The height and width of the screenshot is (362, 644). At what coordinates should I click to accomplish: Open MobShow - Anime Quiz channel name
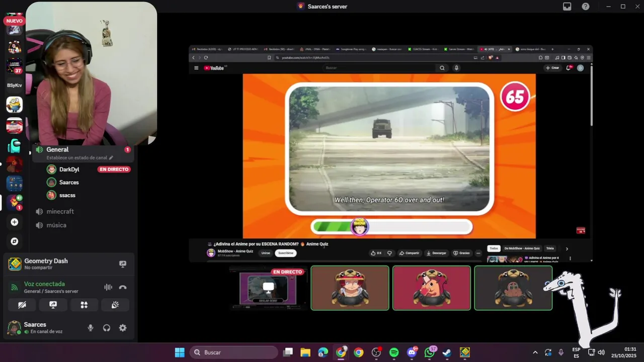235,251
